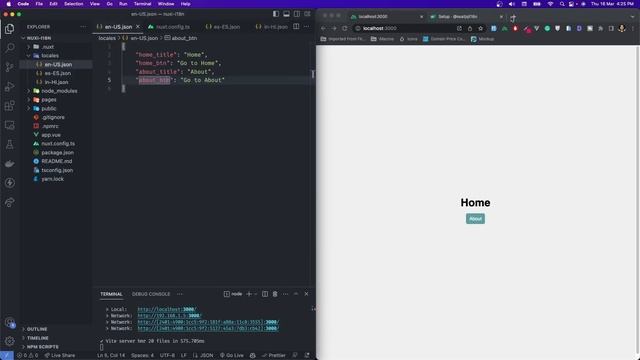This screenshot has width=640, height=360.
Task: Bookmark this page with star icon
Action: [x=480, y=29]
